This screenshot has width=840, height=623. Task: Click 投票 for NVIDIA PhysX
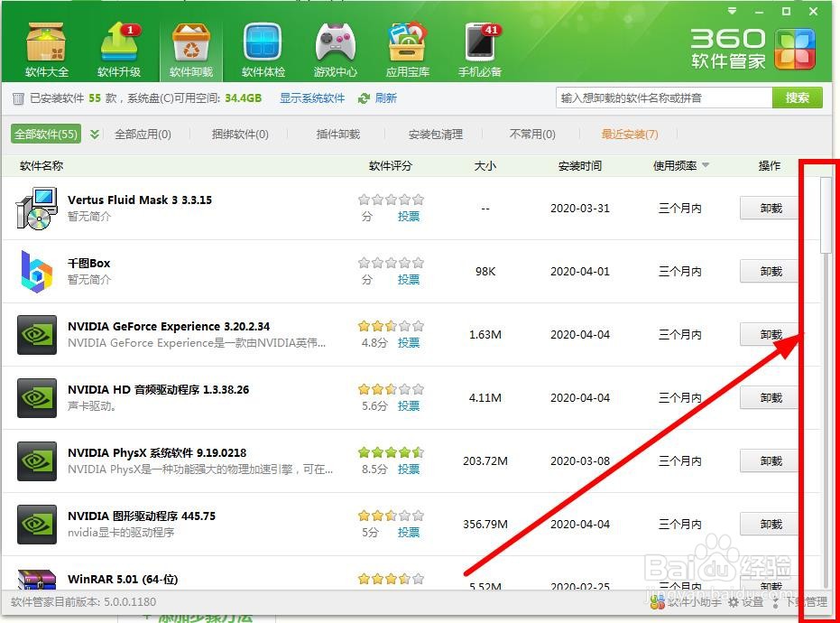tap(409, 470)
